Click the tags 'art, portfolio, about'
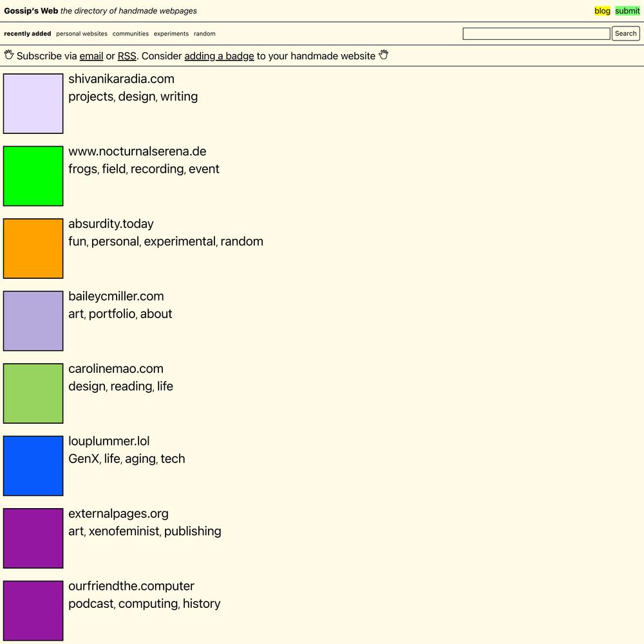 coord(120,314)
